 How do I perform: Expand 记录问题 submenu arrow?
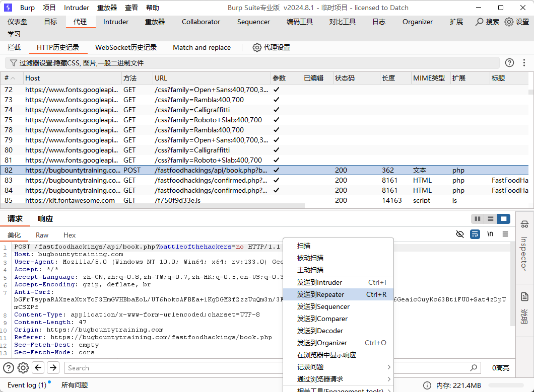pos(389,367)
